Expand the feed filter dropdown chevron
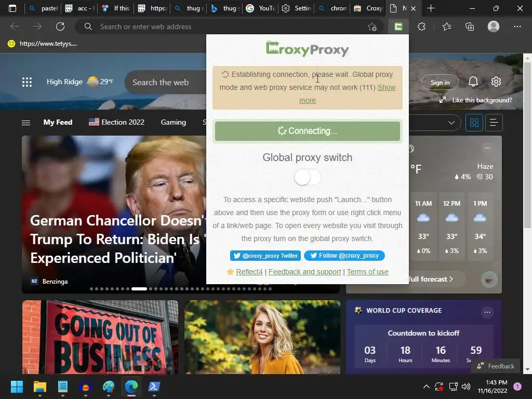 click(x=451, y=123)
